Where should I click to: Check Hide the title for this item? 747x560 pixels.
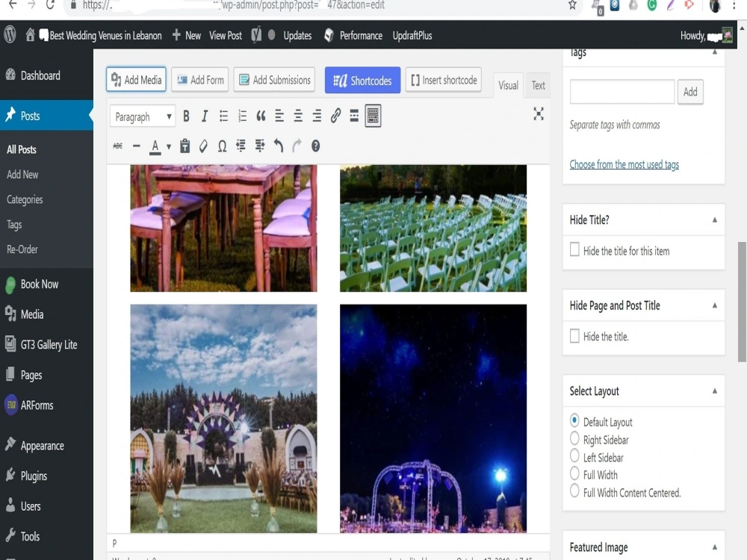(574, 249)
